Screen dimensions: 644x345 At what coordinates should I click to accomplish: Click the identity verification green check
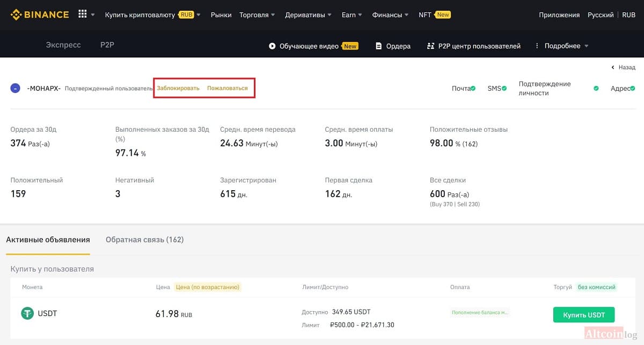596,88
